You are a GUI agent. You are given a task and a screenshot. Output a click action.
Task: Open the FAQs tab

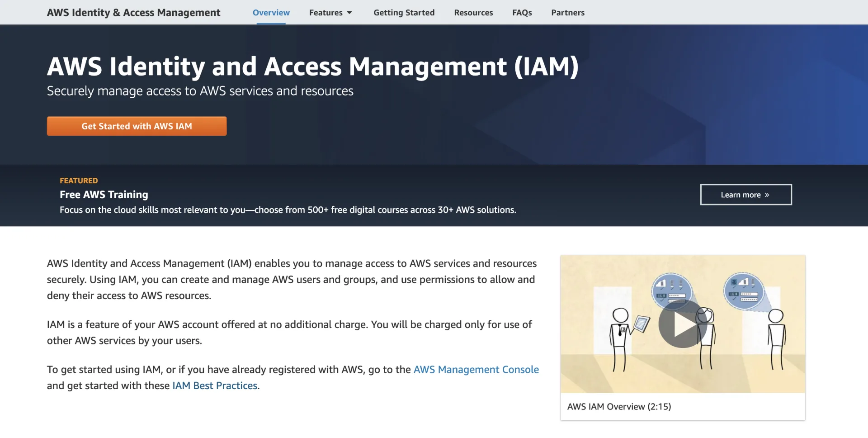coord(522,13)
